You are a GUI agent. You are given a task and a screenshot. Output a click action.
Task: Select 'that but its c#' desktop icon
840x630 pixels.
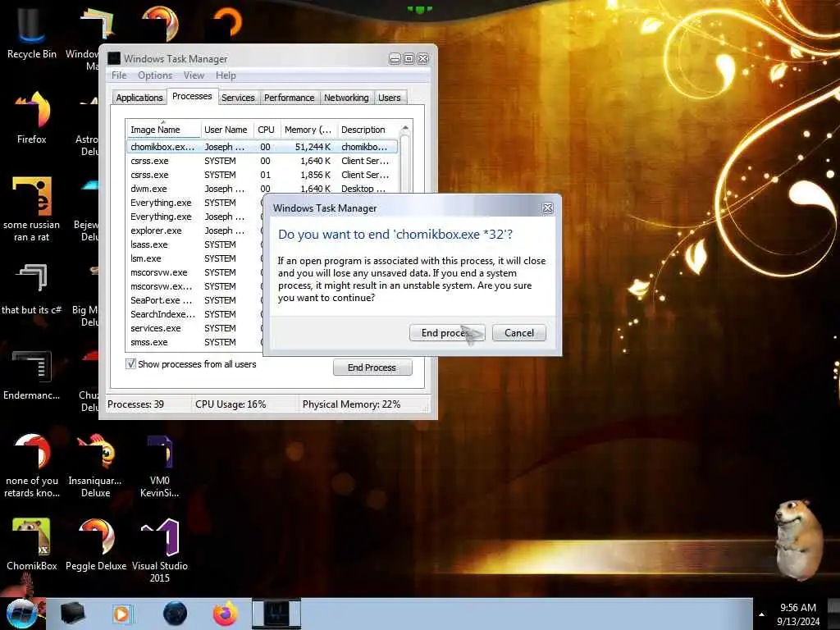[x=32, y=290]
